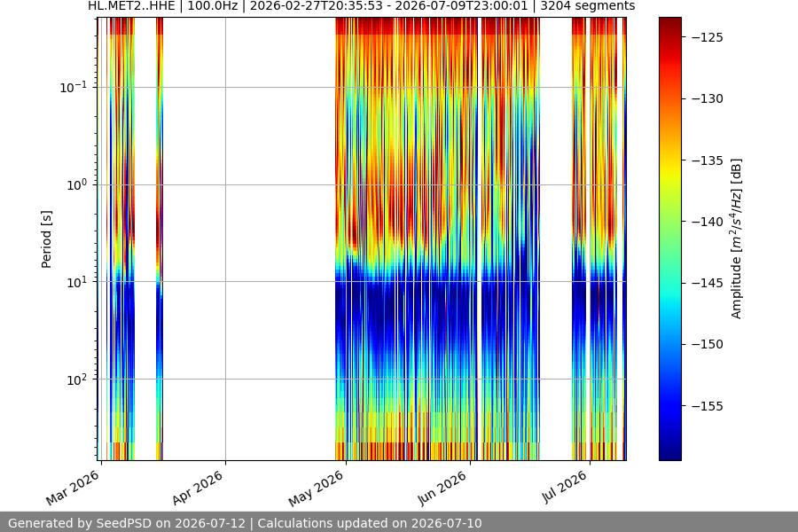Select the Jun 2026 x-axis tick label

coord(442,489)
